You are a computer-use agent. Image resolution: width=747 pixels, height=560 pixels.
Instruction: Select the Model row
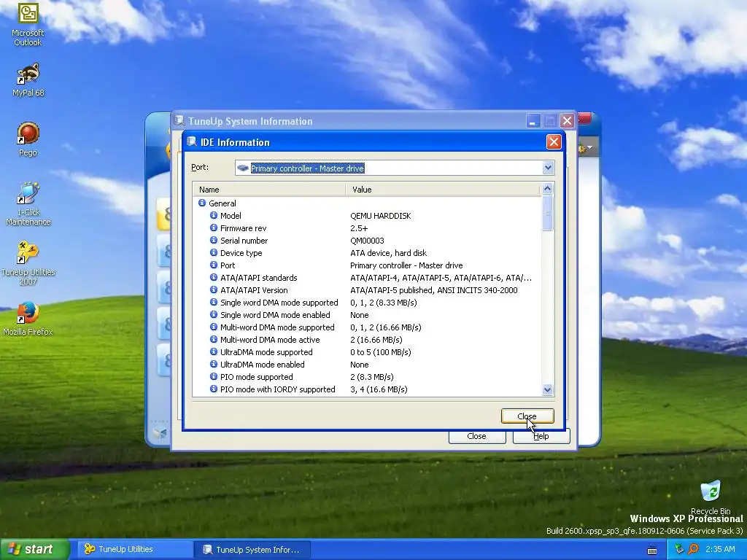(367, 216)
